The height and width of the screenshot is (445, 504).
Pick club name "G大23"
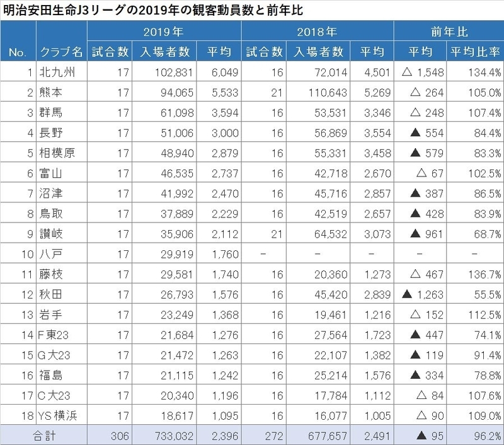(54, 355)
